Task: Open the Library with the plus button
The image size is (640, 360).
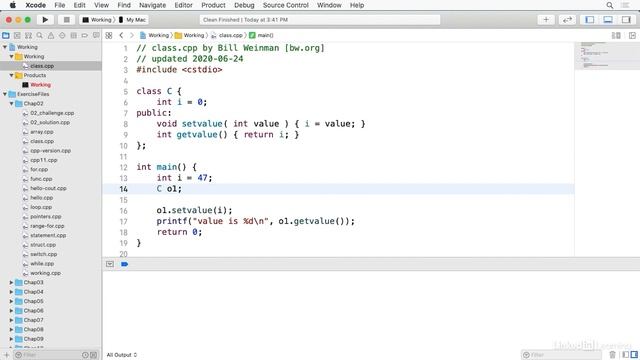Action: [x=546, y=20]
